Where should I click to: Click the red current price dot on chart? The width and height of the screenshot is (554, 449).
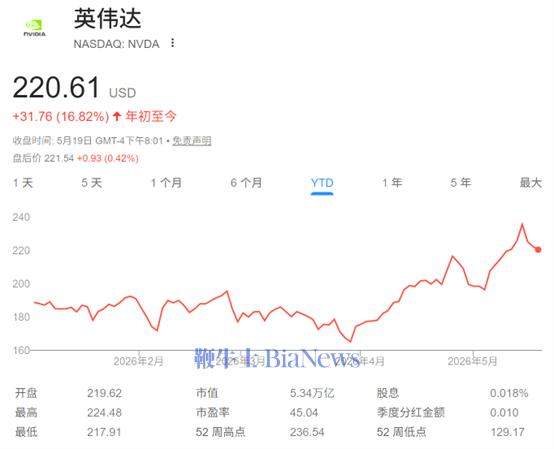(538, 250)
